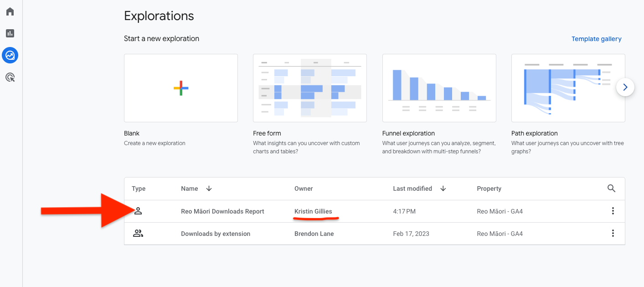Open the Template gallery
The image size is (644, 287).
tap(596, 39)
